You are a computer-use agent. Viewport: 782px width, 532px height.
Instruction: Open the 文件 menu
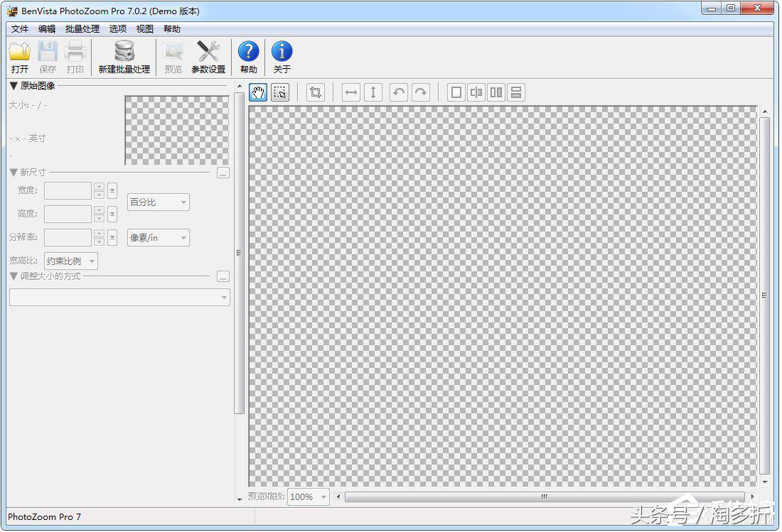[x=20, y=29]
